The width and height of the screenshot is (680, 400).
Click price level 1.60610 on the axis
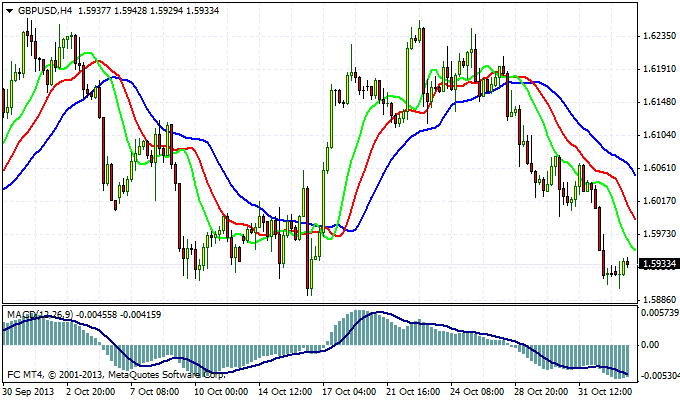coord(659,167)
